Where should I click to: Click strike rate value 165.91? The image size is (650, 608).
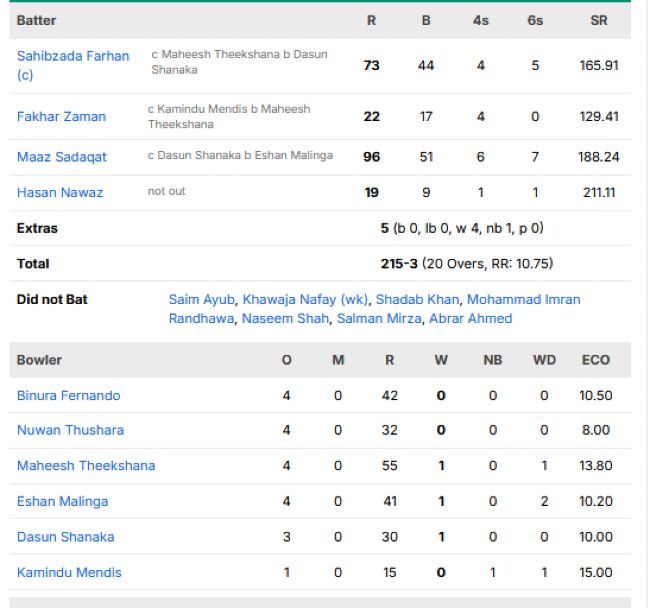pos(599,65)
